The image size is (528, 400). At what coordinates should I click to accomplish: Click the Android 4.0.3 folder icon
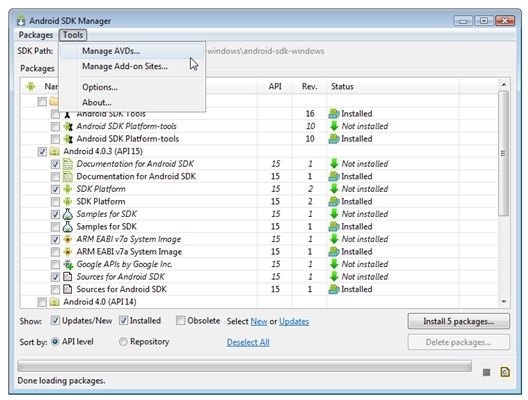pos(54,152)
